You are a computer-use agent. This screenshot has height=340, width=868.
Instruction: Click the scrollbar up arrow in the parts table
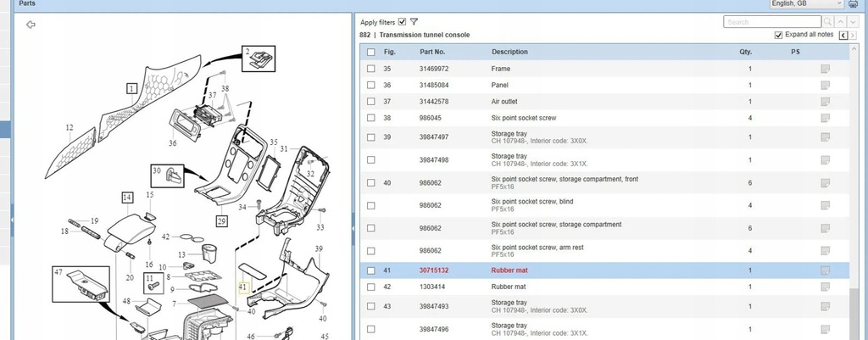(854, 49)
